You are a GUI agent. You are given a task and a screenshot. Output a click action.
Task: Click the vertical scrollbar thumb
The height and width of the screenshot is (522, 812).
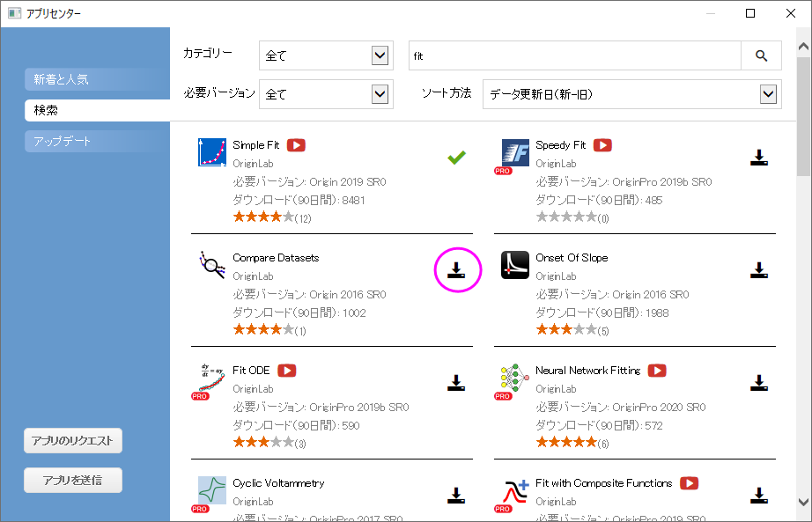point(804,116)
